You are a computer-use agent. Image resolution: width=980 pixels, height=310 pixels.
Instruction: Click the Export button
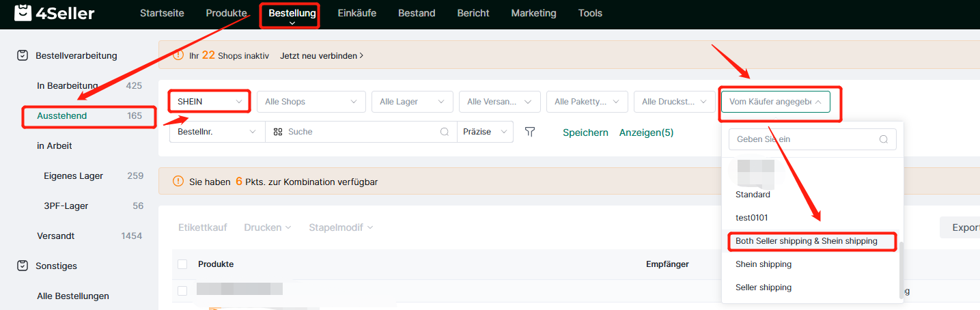(960, 227)
